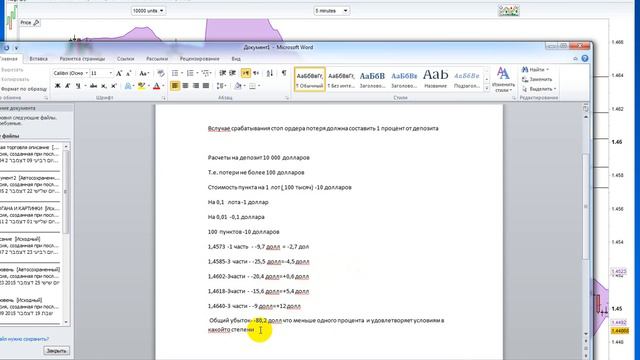Open line spacing options
The height and width of the screenshot is (360, 640).
221,86
